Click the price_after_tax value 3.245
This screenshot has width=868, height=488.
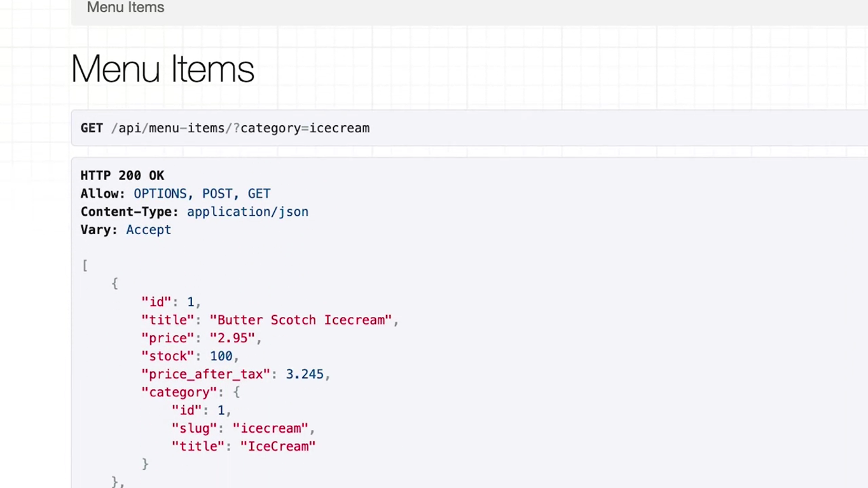[x=305, y=374]
